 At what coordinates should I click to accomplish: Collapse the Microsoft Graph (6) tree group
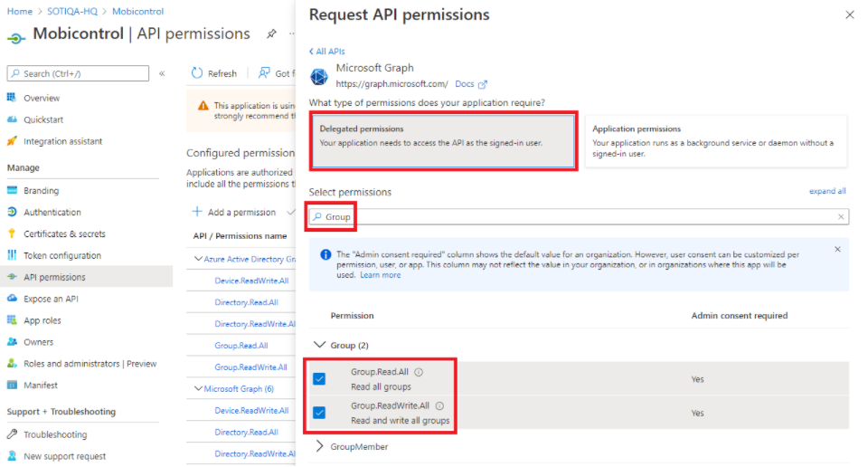pos(198,389)
